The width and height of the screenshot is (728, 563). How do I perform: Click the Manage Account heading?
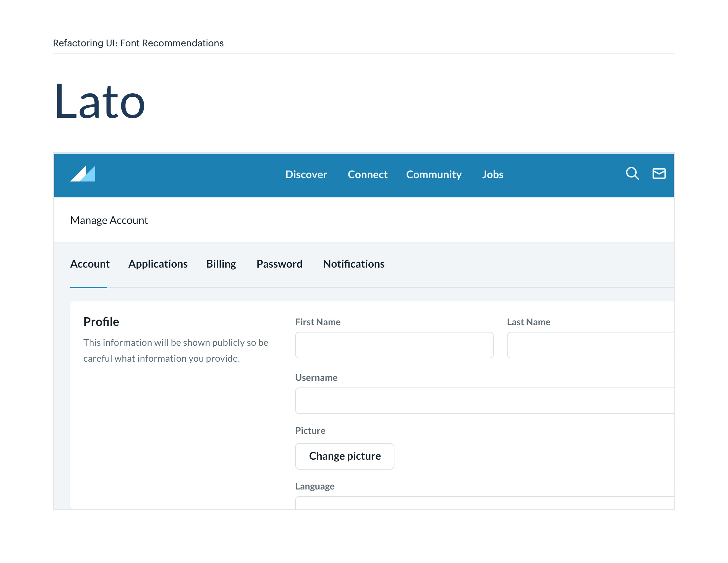coord(109,220)
